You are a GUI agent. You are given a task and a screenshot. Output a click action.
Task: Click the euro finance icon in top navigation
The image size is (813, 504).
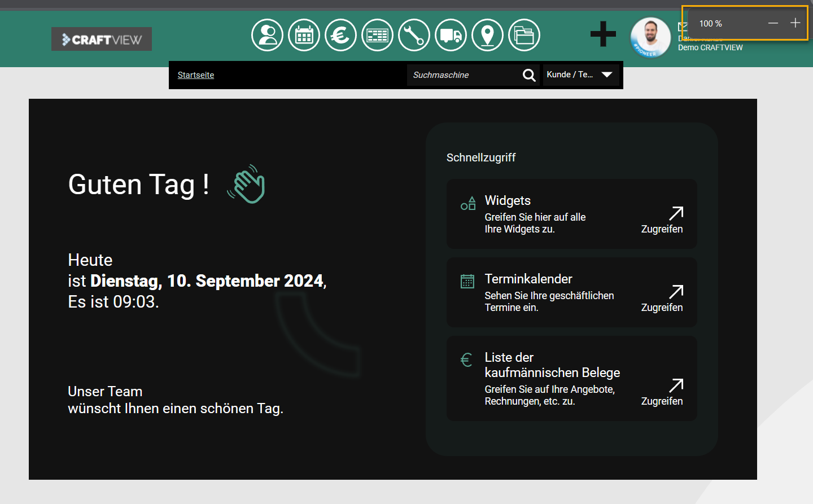click(340, 35)
